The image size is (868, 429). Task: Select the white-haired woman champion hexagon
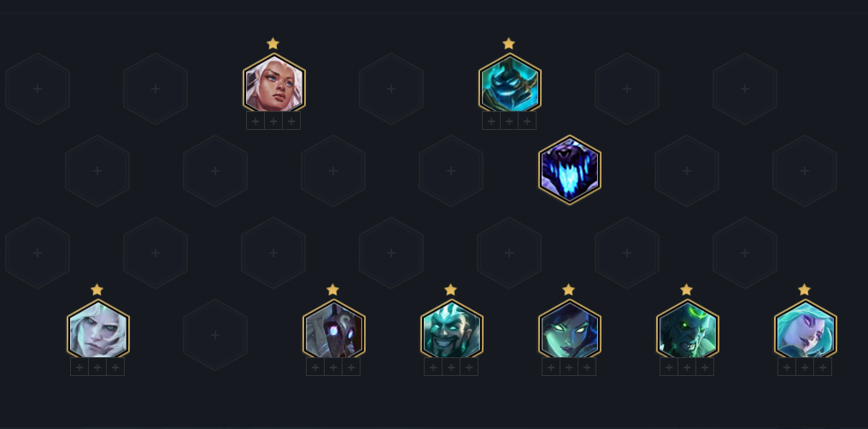coord(273,84)
